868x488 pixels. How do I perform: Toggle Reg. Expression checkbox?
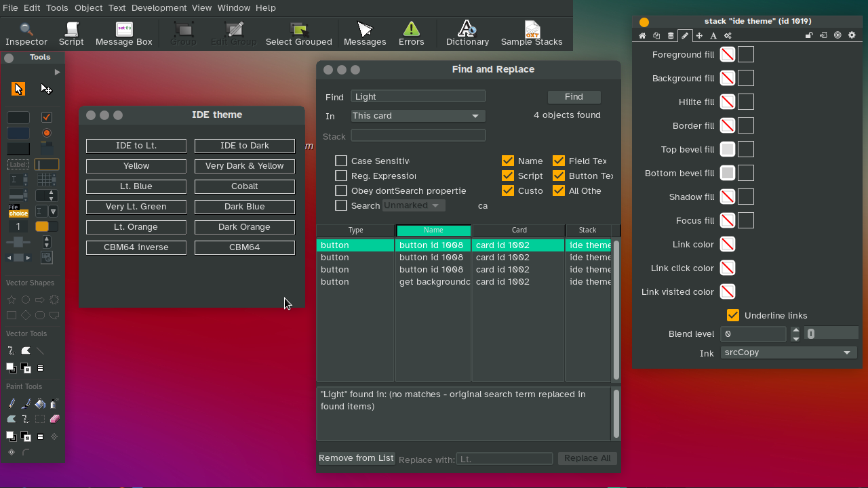click(341, 176)
